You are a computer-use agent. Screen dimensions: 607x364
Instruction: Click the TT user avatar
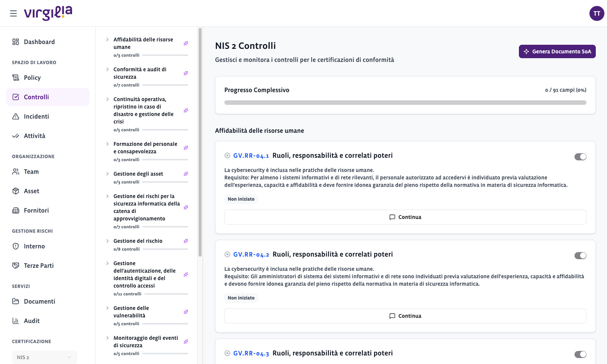[x=597, y=13]
